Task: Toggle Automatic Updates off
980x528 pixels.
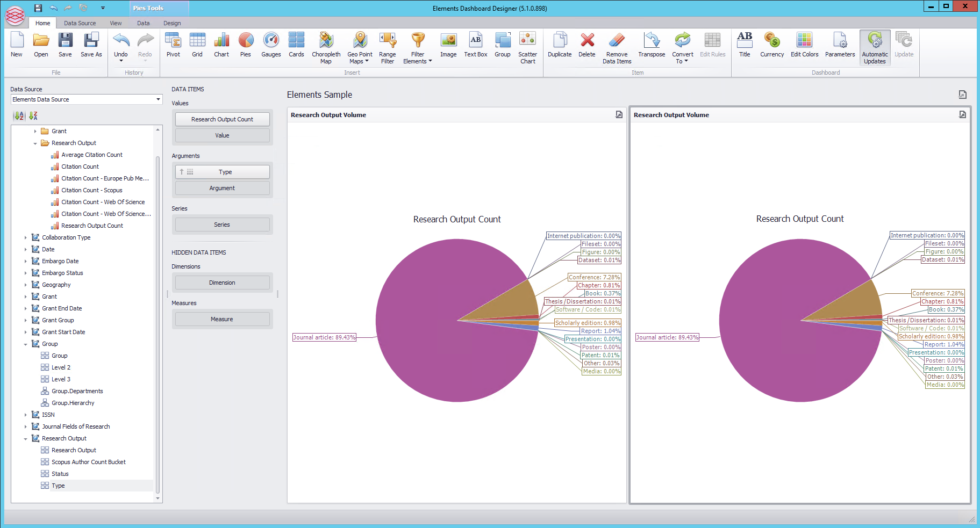Action: click(875, 47)
